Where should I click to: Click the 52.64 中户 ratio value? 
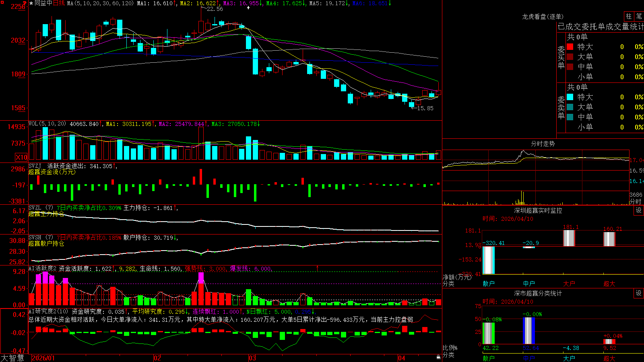pos(531,348)
